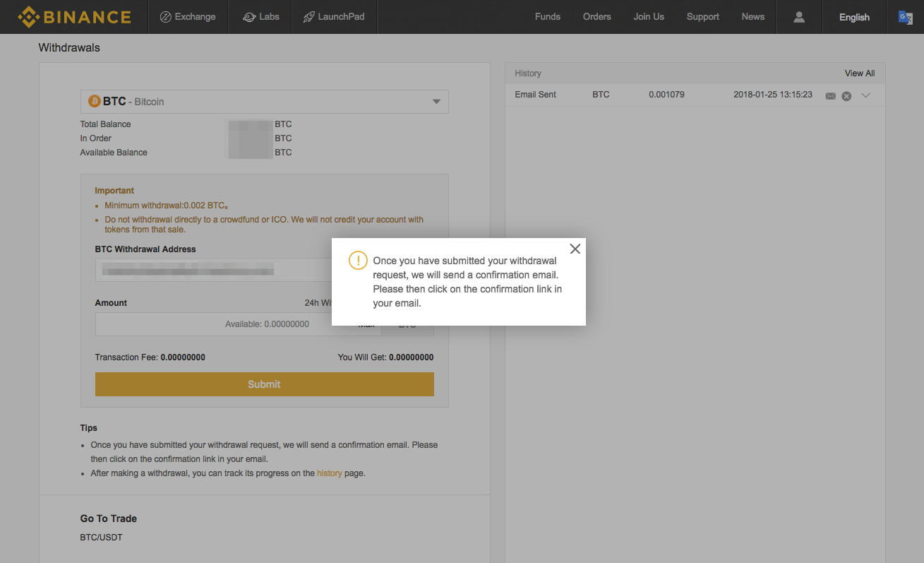Close the confirmation email popup

click(x=575, y=249)
